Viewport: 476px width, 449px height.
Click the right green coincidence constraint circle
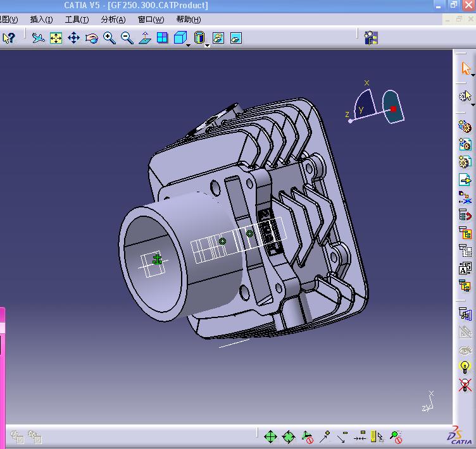click(249, 233)
